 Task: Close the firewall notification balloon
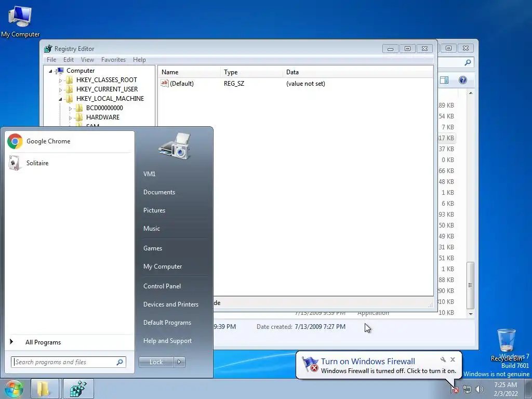pyautogui.click(x=453, y=360)
